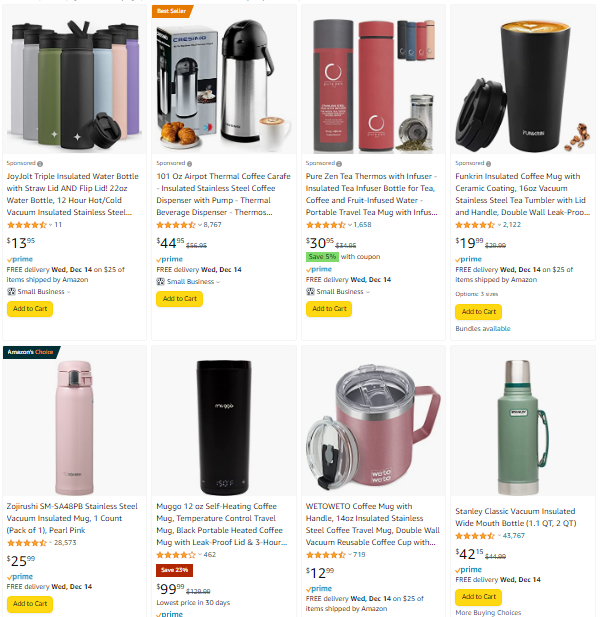Open the Stanley green thermos product image
Image resolution: width=616 pixels, height=617 pixels.
coord(523,427)
